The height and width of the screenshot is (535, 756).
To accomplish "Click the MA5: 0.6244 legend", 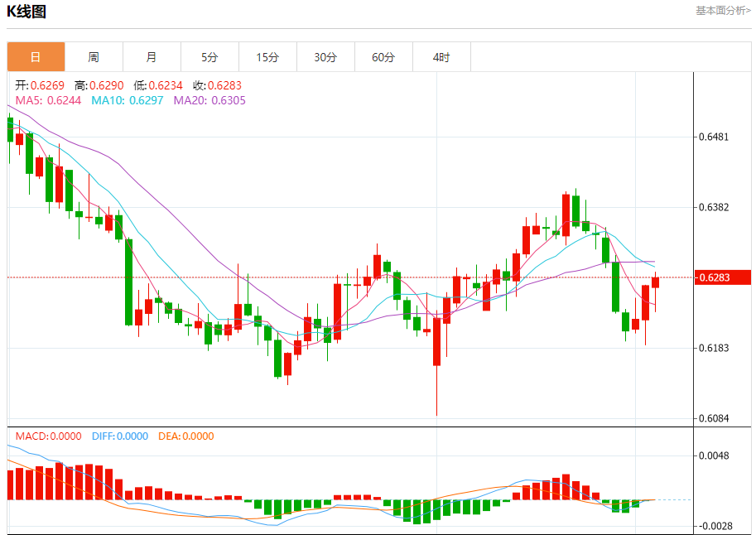I will [48, 100].
